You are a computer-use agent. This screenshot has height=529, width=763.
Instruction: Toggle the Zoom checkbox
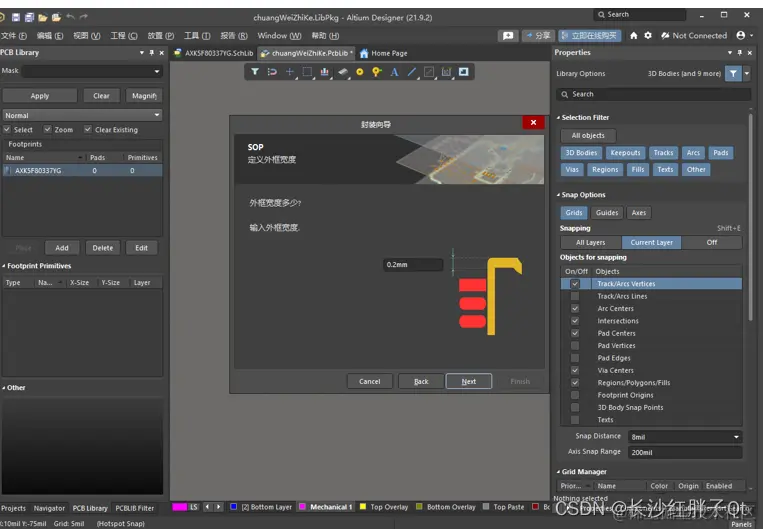click(x=48, y=129)
